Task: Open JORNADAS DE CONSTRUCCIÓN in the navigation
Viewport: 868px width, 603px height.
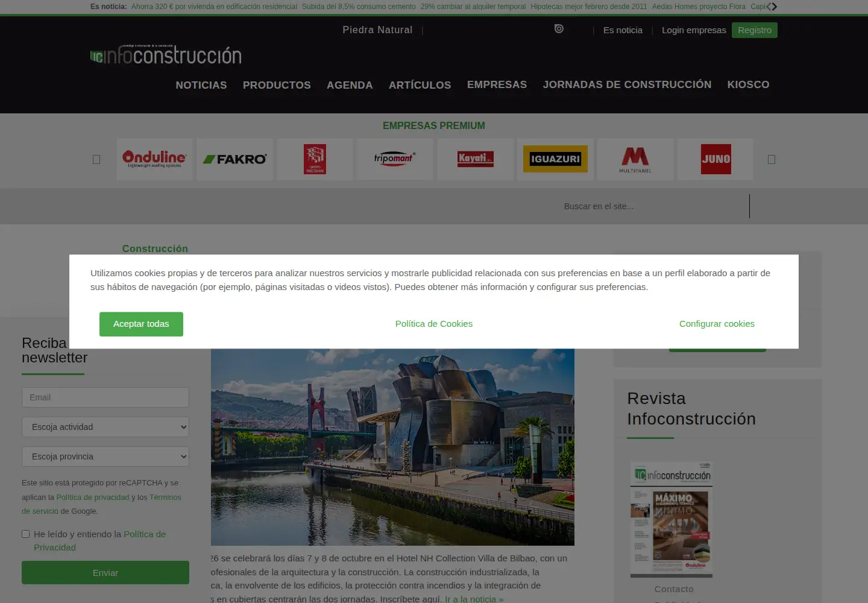Action: pyautogui.click(x=627, y=85)
